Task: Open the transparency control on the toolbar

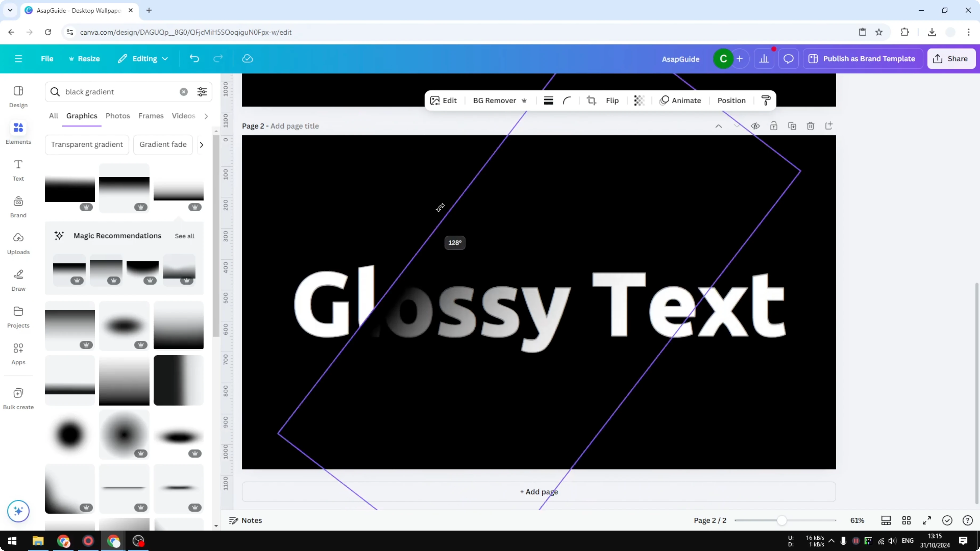Action: [639, 100]
